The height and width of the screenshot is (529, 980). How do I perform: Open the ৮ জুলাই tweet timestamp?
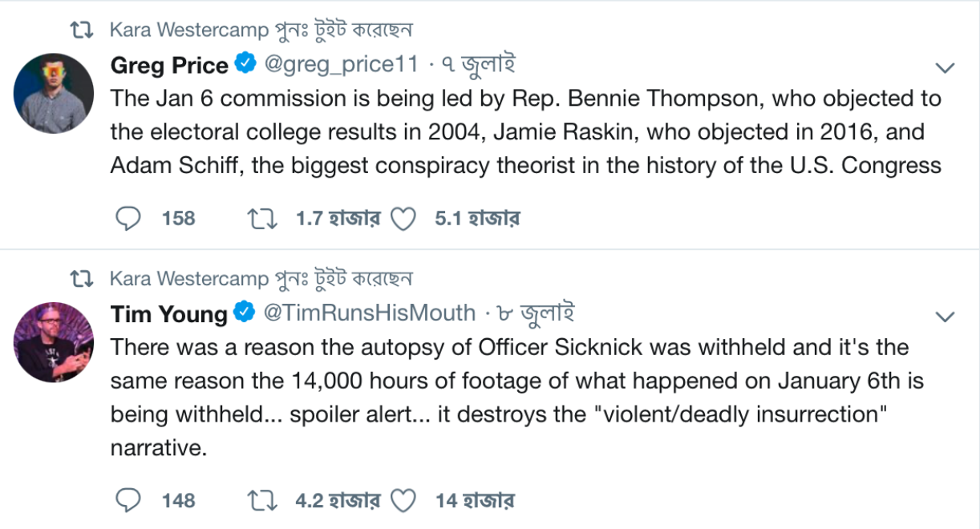pyautogui.click(x=535, y=313)
